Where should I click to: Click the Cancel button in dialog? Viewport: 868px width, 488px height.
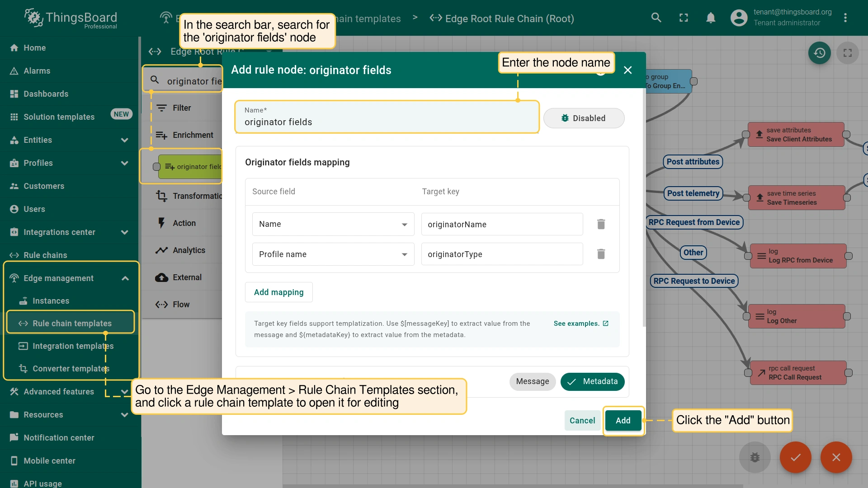(x=582, y=421)
